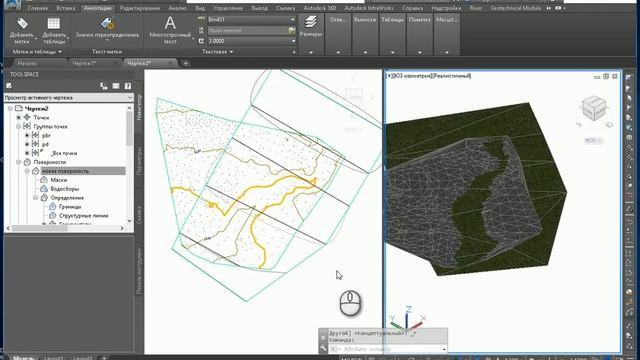Switch to the Анализ ribbon tab
Screen dimensions: 640x360
click(x=178, y=8)
